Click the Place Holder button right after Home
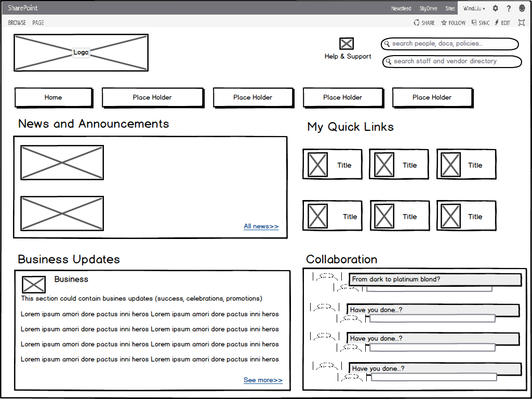This screenshot has height=399, width=532. (153, 97)
